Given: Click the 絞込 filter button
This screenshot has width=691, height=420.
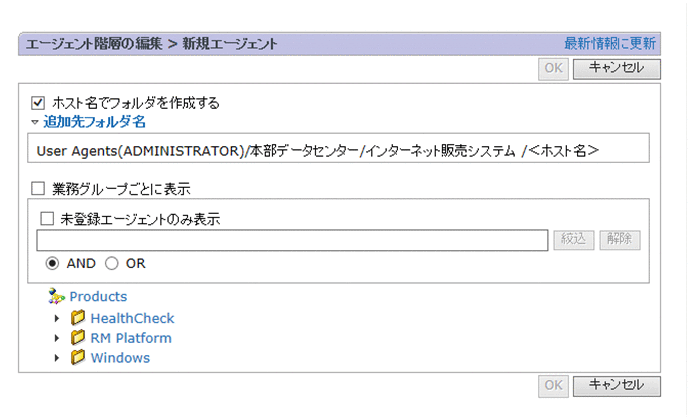Looking at the screenshot, I should pos(574,240).
